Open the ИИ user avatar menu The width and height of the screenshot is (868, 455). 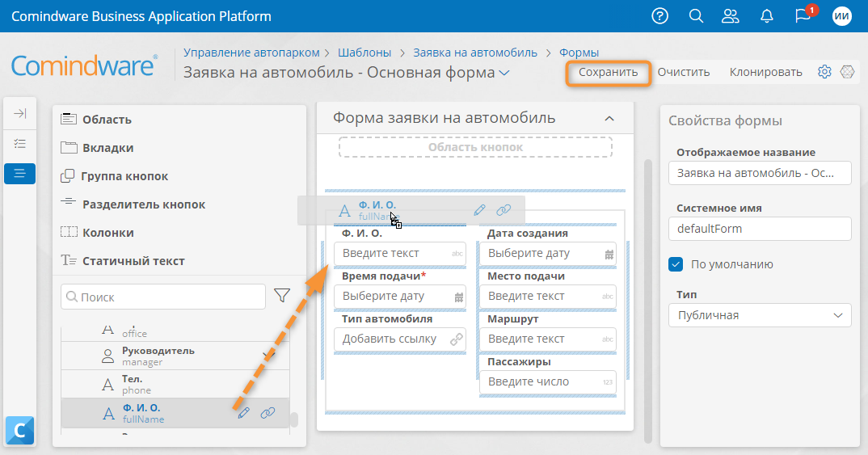(x=842, y=16)
